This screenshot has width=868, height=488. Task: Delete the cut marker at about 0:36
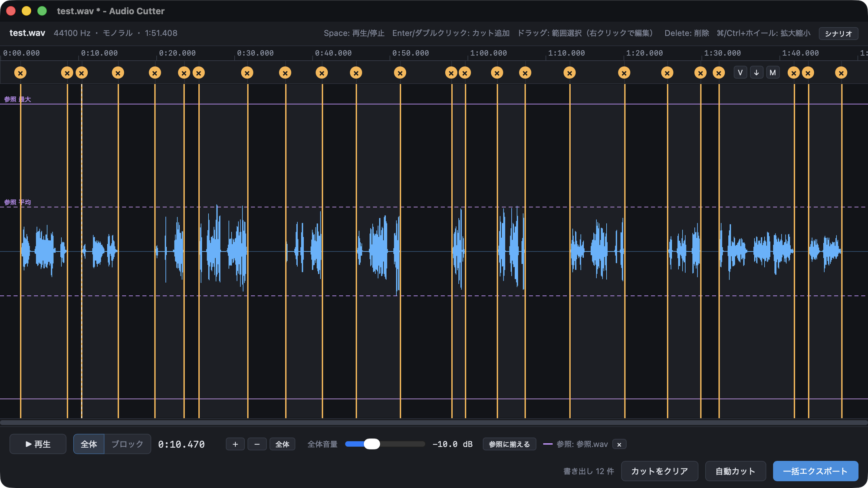point(285,73)
